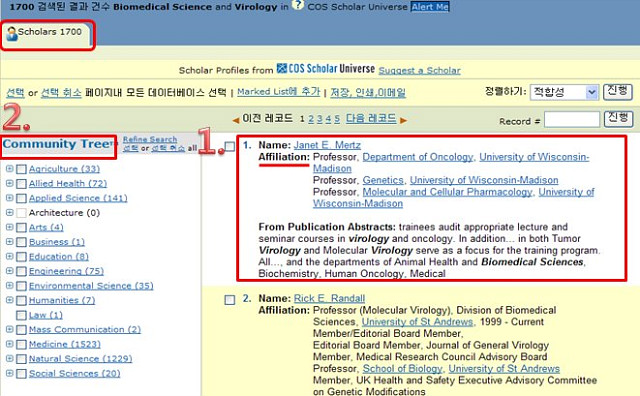The width and height of the screenshot is (640, 396).
Task: Click the 선택 link in toolbar row
Action: (x=15, y=92)
